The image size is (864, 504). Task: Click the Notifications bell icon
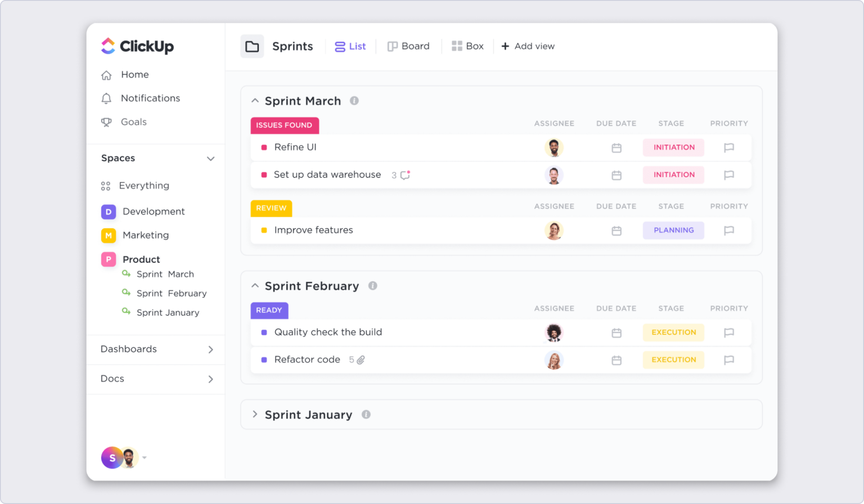click(x=107, y=98)
